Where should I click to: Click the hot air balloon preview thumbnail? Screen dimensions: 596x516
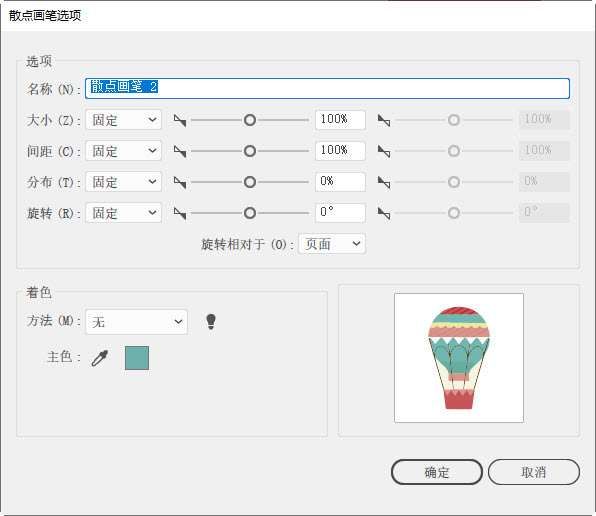pyautogui.click(x=459, y=358)
